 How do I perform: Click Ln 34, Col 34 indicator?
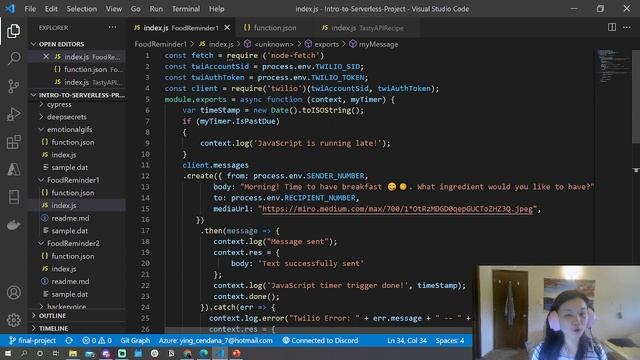click(407, 340)
